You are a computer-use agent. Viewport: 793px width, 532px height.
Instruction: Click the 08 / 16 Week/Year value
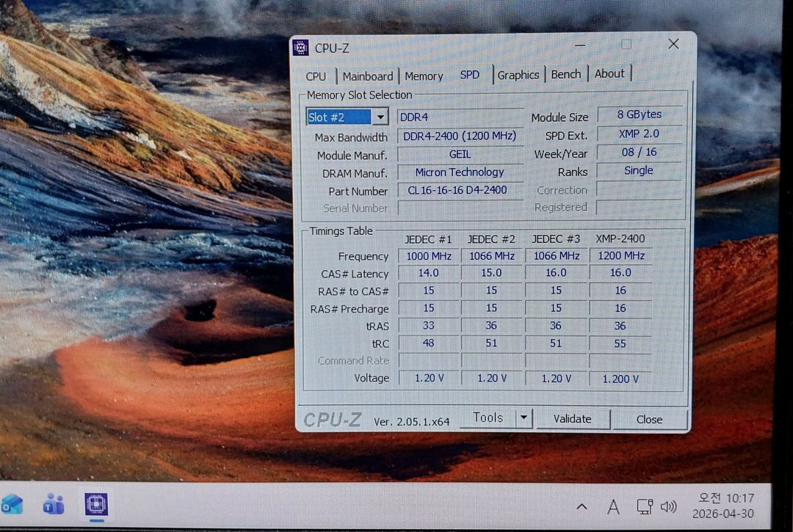coord(640,152)
